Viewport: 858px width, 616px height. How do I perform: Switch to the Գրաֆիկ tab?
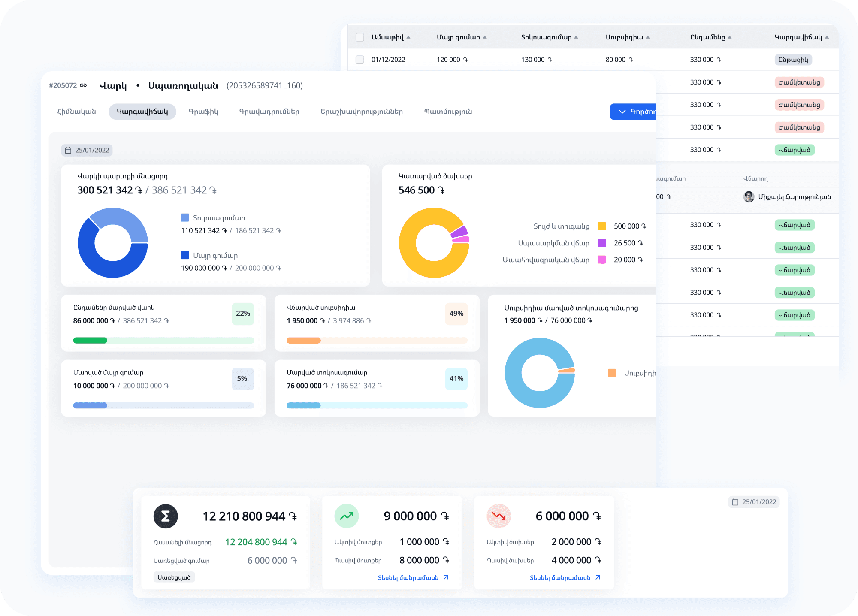coord(203,112)
